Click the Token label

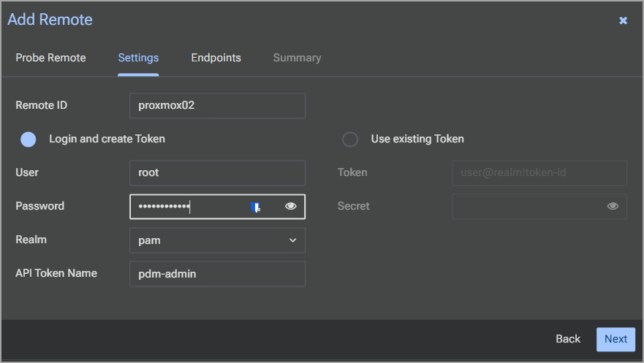[352, 172]
